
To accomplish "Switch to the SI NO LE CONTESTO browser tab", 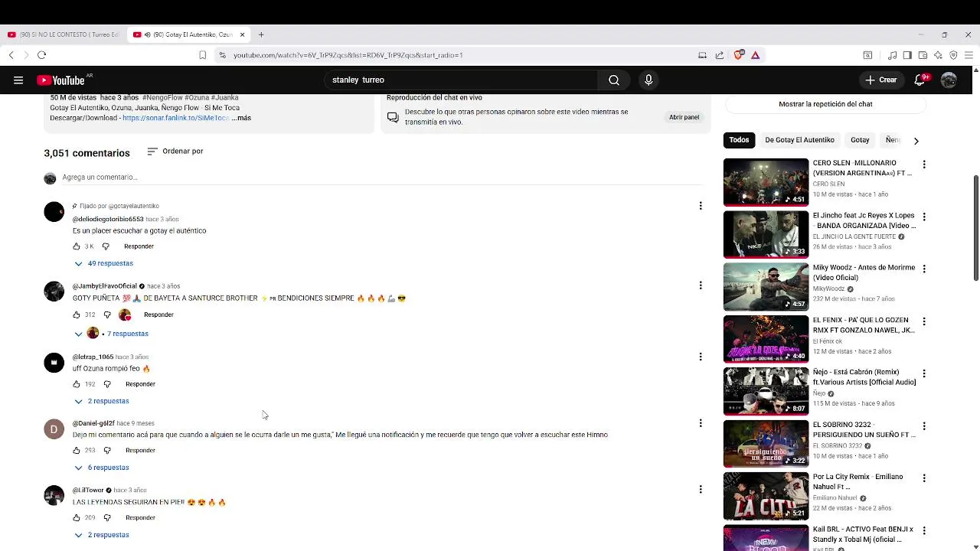I will pos(63,34).
